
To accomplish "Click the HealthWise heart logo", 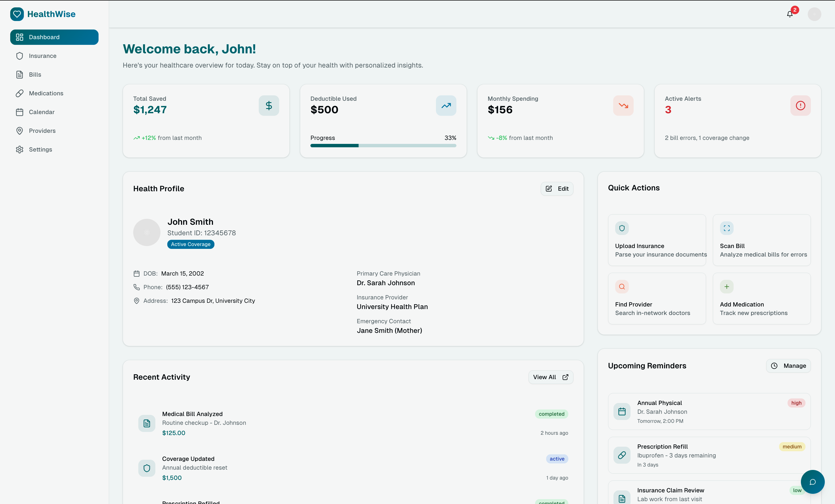I will (x=17, y=14).
